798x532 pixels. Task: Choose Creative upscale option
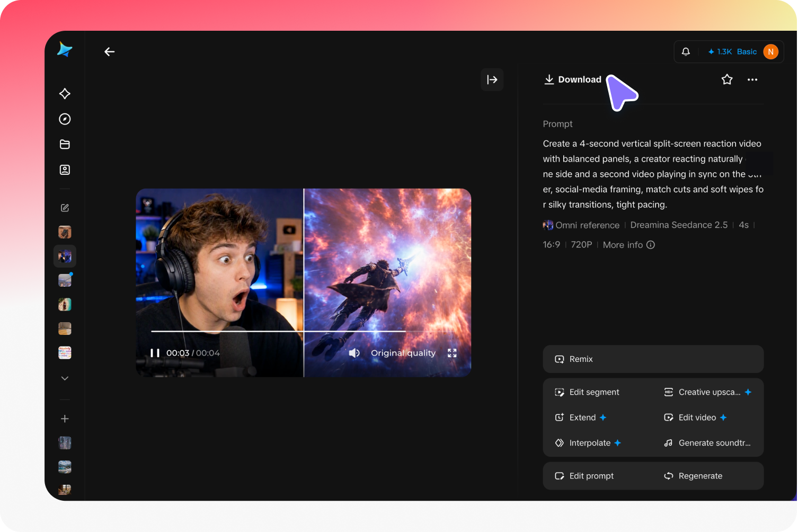pyautogui.click(x=707, y=392)
